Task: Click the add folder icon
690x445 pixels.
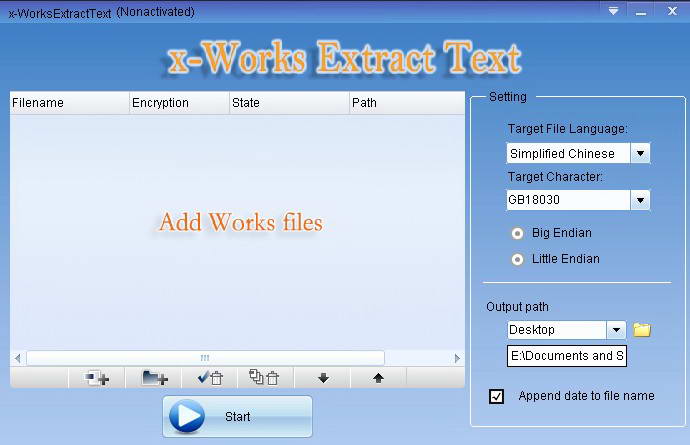Action: 154,378
